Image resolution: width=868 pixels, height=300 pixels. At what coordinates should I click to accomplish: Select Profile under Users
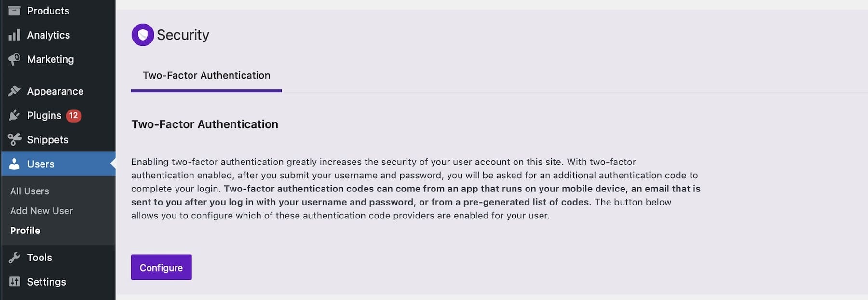pyautogui.click(x=25, y=230)
